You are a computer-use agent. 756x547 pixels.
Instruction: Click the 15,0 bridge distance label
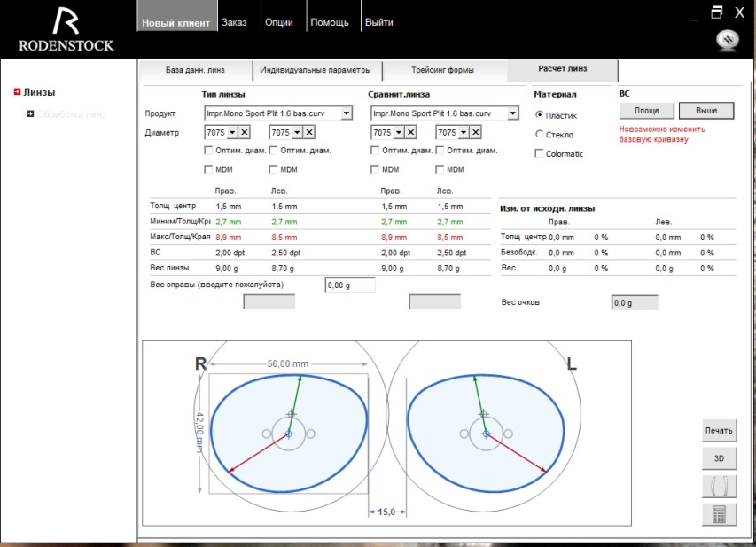click(386, 512)
